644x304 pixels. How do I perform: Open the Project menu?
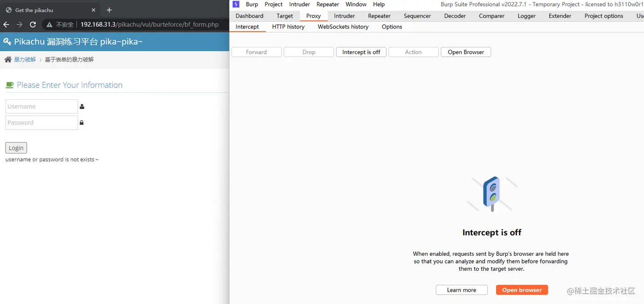(x=273, y=4)
